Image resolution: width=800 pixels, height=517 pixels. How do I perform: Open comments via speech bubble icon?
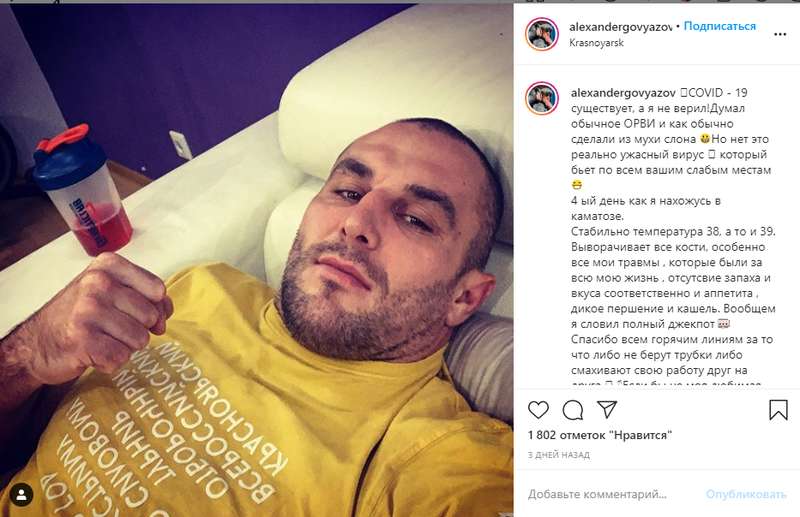click(573, 410)
